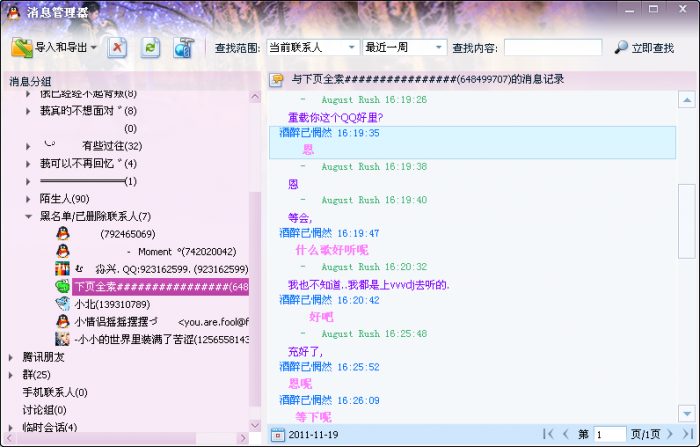Go to the next page of records
The image size is (700, 447).
[670, 434]
